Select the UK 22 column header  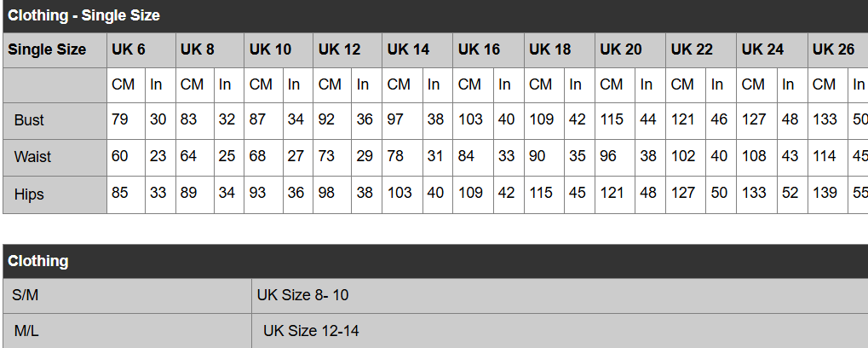pyautogui.click(x=701, y=49)
